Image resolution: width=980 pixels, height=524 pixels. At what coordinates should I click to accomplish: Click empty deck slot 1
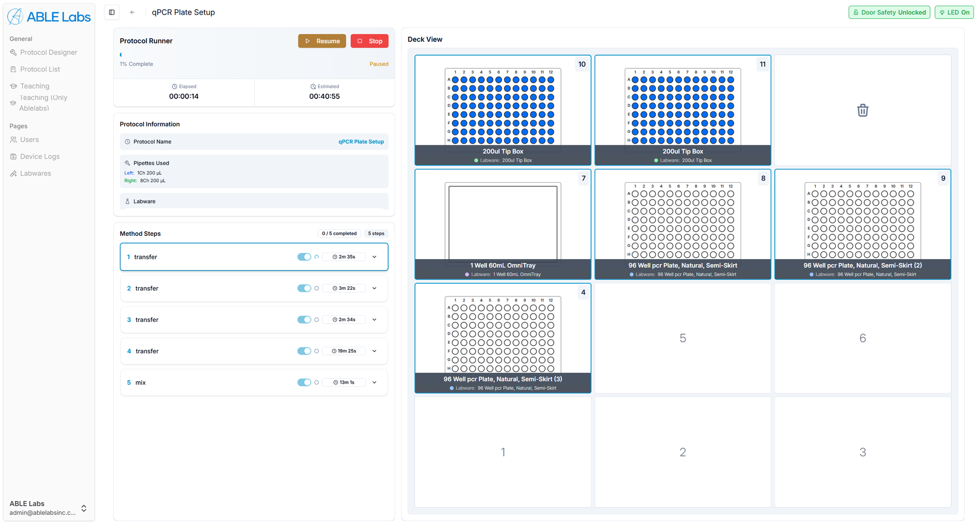[x=503, y=452]
